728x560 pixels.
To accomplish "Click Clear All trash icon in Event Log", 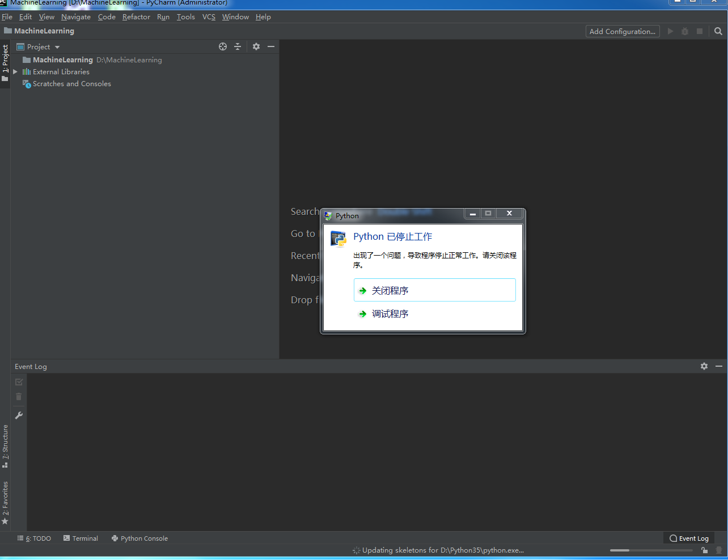I will (19, 397).
